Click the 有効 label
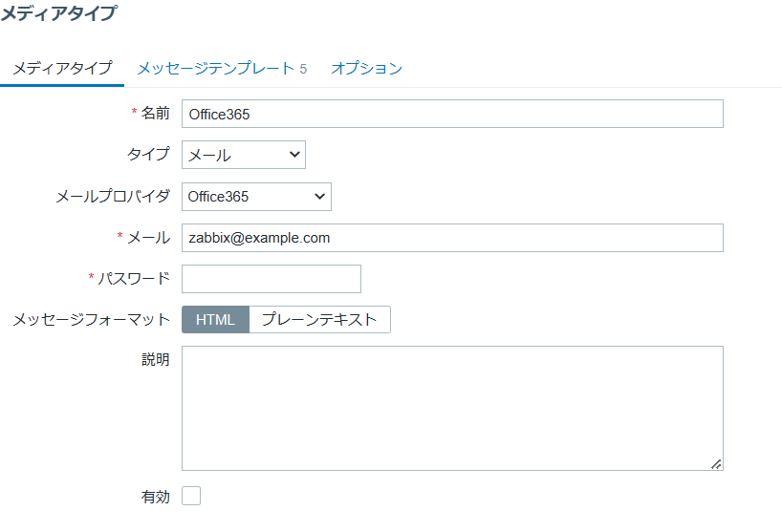 pos(155,497)
